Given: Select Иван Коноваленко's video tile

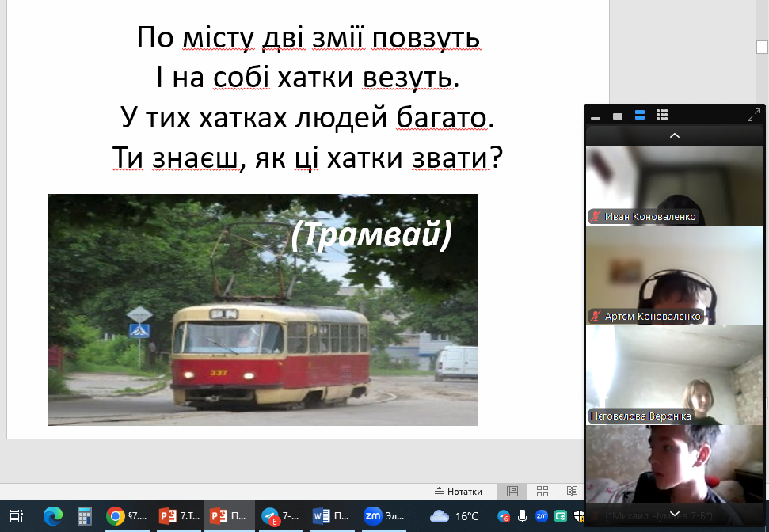Looking at the screenshot, I should 675,186.
